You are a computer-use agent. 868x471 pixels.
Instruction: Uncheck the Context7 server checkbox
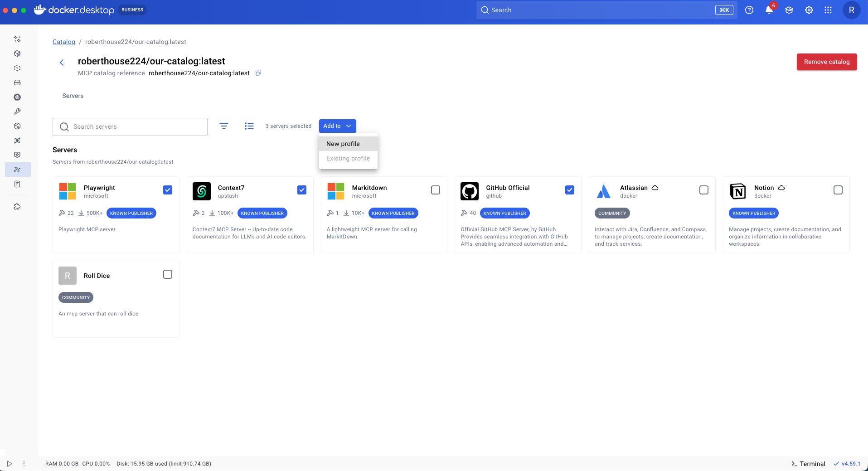click(302, 190)
